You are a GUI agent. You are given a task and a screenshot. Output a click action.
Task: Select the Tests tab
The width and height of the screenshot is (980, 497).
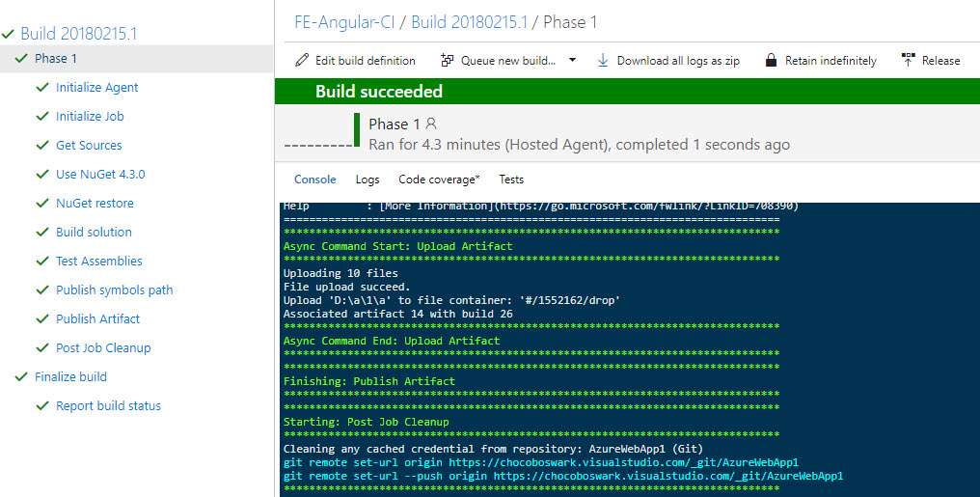(x=511, y=179)
